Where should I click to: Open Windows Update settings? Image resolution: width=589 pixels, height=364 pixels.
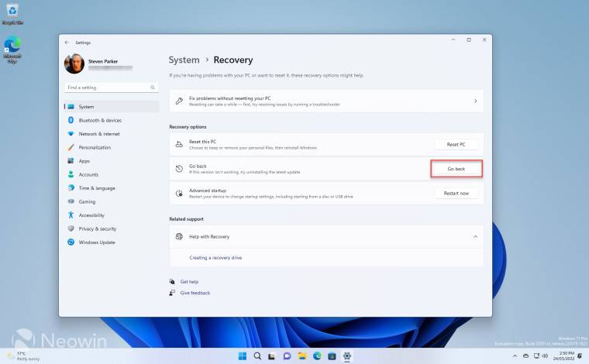coord(96,242)
